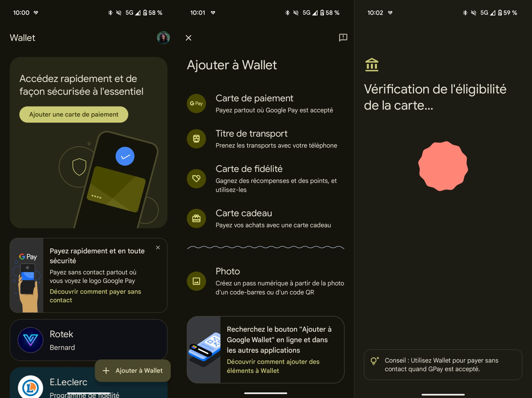Viewport: 532px width, 398px height.
Task: Tap the Conseil tip card about GPay
Action: click(x=443, y=365)
